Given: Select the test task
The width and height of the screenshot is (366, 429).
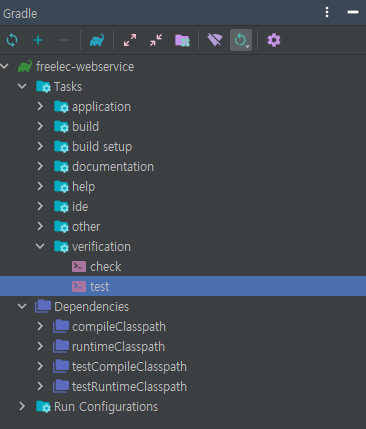Looking at the screenshot, I should point(183,286).
